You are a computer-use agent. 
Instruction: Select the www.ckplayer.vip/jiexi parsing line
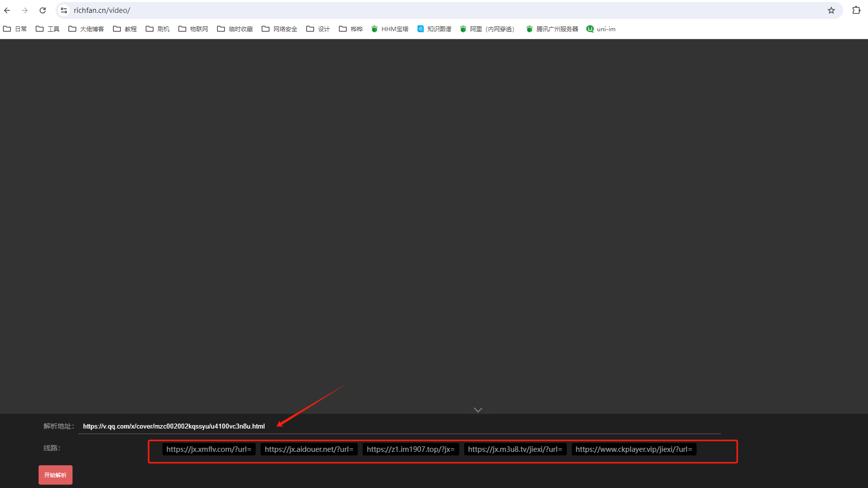point(634,449)
